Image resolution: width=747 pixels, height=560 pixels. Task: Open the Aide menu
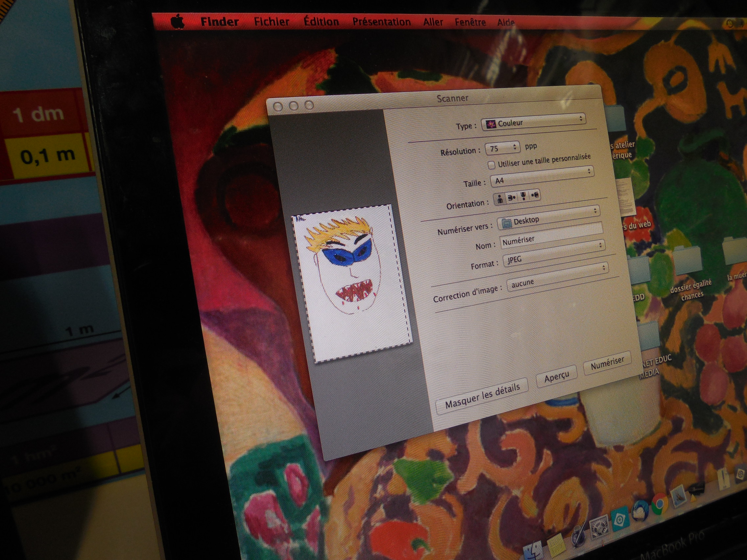tap(506, 23)
